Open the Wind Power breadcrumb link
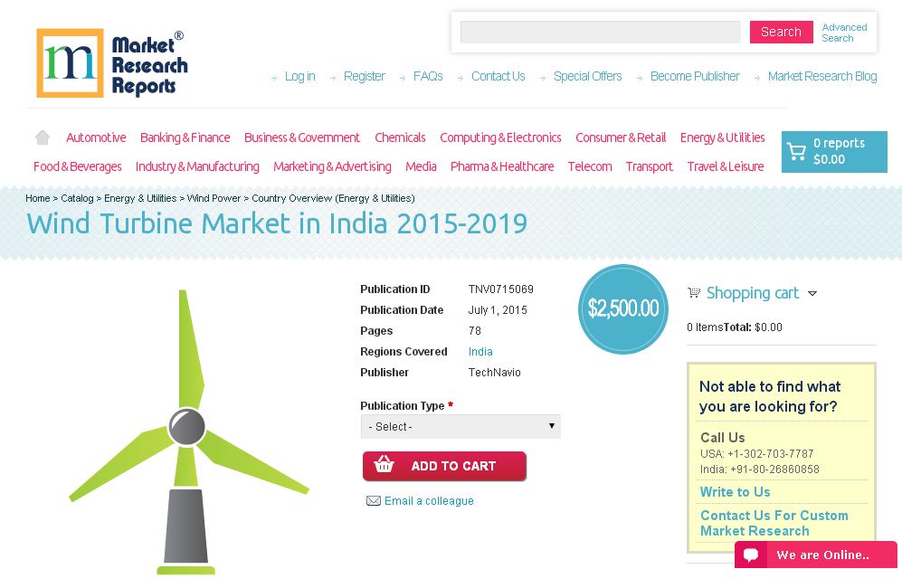 pyautogui.click(x=214, y=198)
